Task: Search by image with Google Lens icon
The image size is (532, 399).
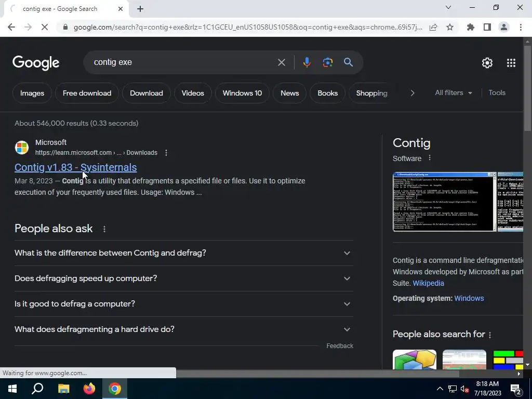Action: [327, 62]
